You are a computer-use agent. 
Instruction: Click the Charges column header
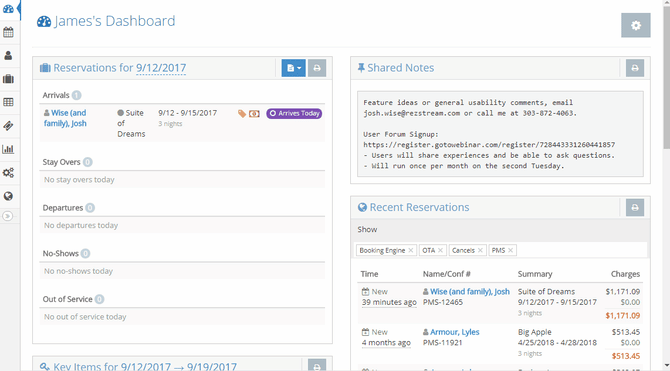click(625, 274)
